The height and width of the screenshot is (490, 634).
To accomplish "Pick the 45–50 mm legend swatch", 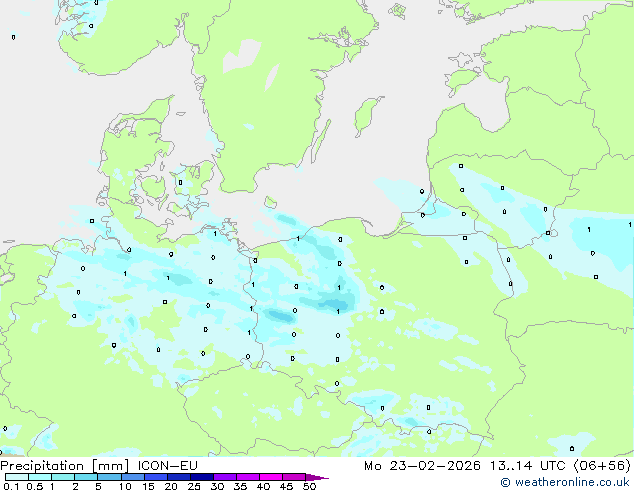I will point(294,477).
